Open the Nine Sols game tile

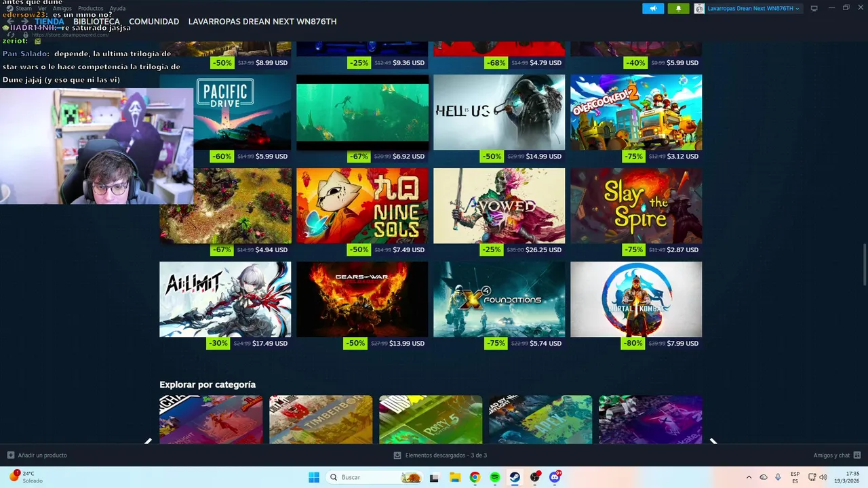(362, 206)
